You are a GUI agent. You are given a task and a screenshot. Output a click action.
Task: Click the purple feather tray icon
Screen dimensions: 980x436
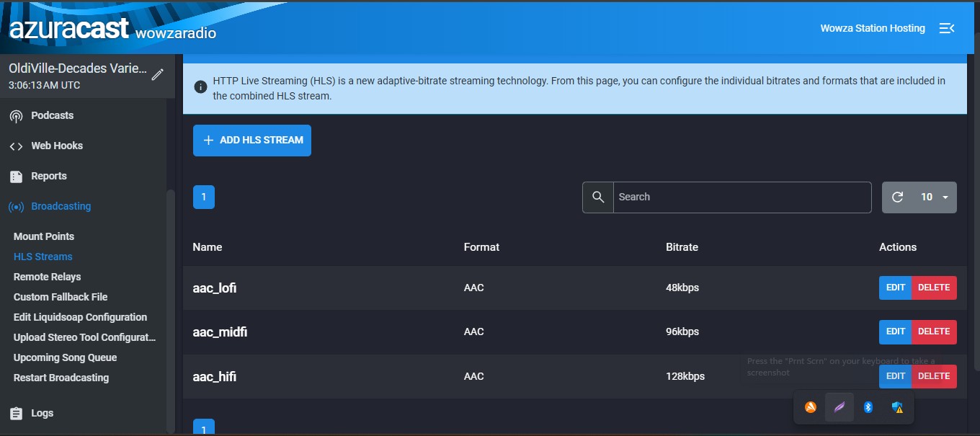[x=839, y=406]
